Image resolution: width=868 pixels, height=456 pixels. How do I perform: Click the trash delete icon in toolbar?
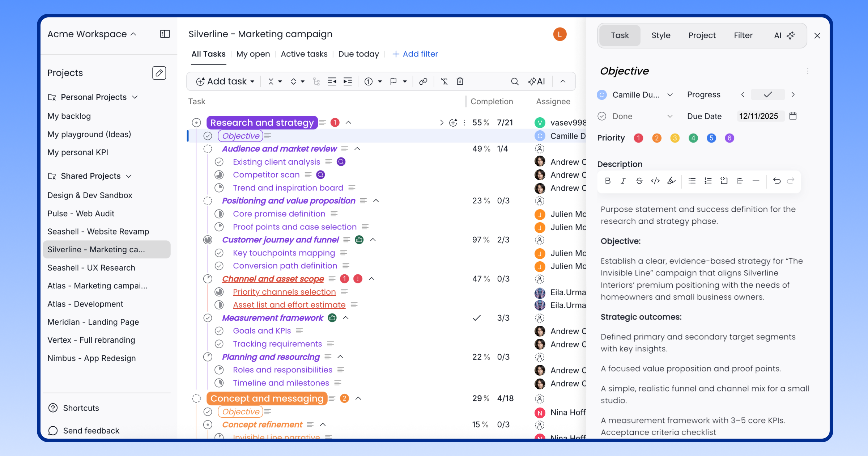point(460,81)
